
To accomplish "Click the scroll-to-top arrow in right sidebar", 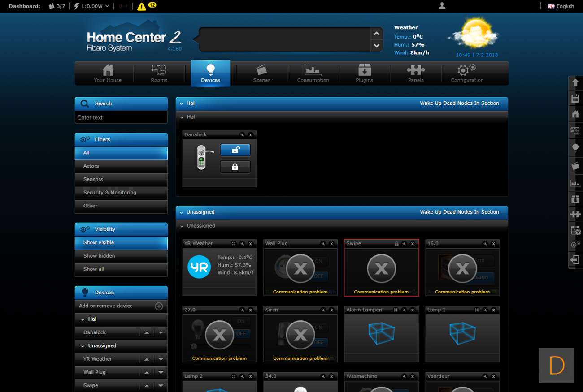I will tap(575, 83).
